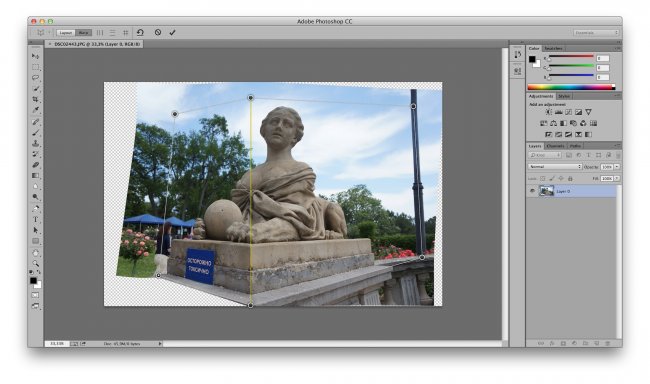The height and width of the screenshot is (384, 650).
Task: Select the Zoom tool
Action: (x=36, y=263)
